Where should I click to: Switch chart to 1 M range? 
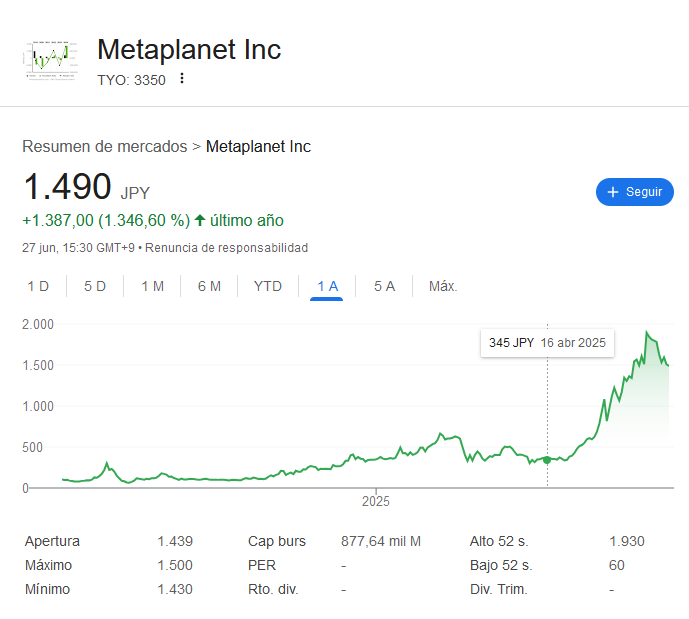point(152,286)
